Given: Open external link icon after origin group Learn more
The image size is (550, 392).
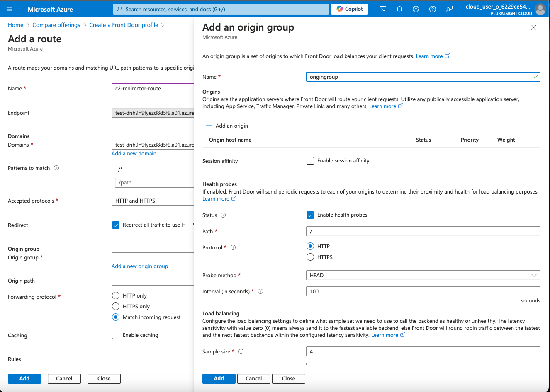Looking at the screenshot, I should coord(448,56).
